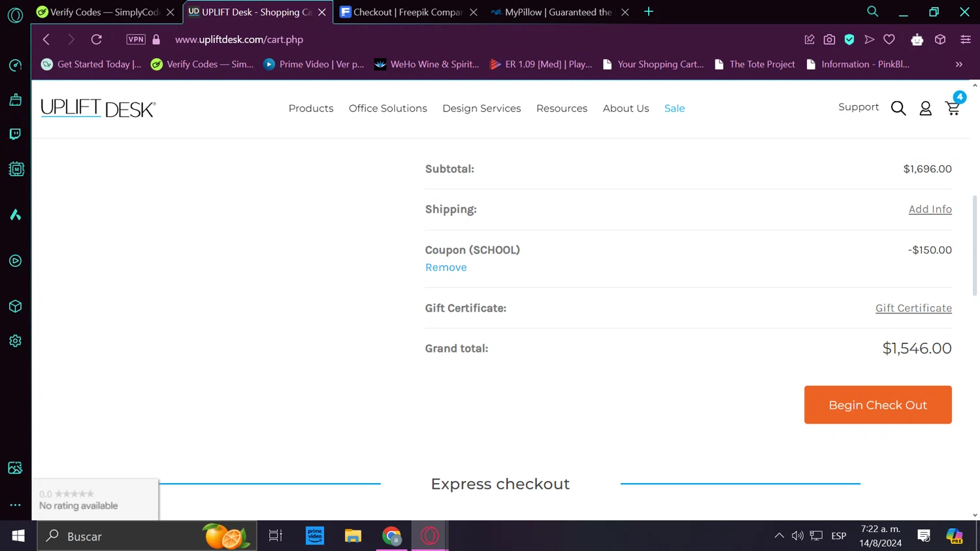Remove the SCHOOL coupon
980x551 pixels.
(x=446, y=267)
